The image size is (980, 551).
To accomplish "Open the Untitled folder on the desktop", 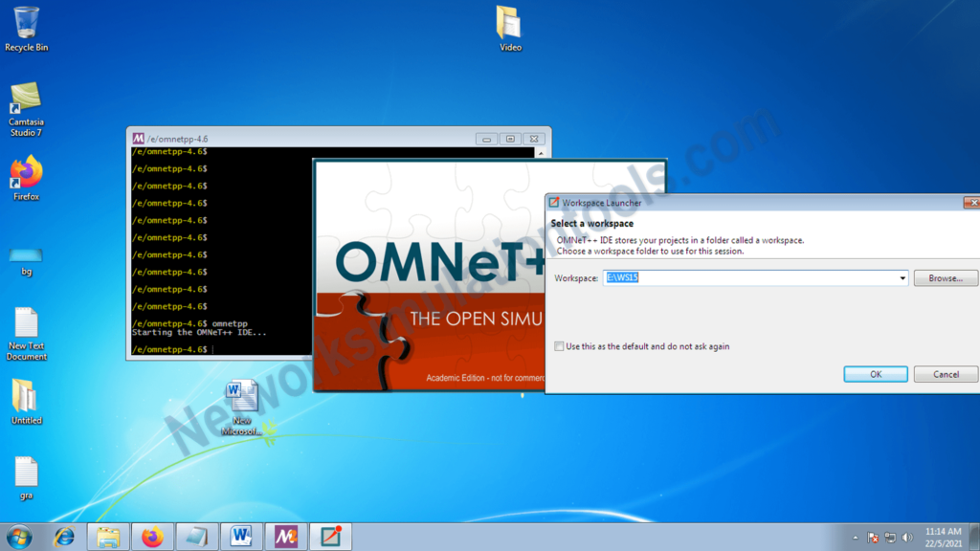I will tap(25, 395).
